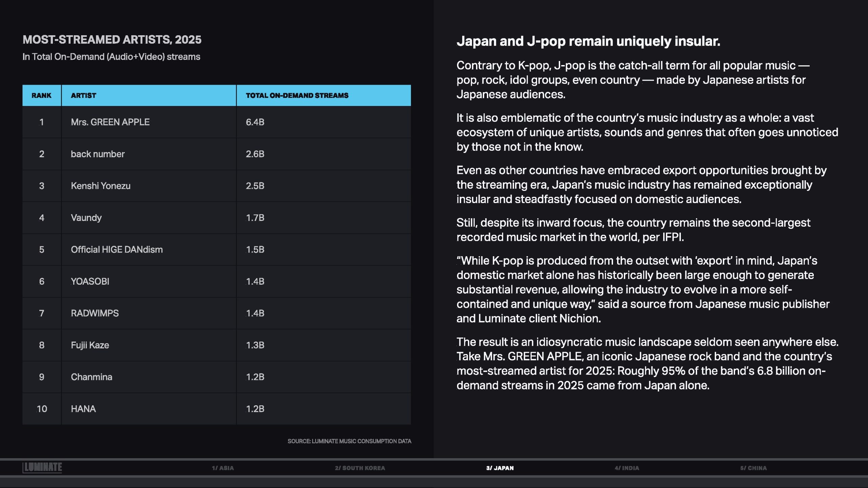
Task: Click the RADWIMPS table row
Action: [95, 313]
